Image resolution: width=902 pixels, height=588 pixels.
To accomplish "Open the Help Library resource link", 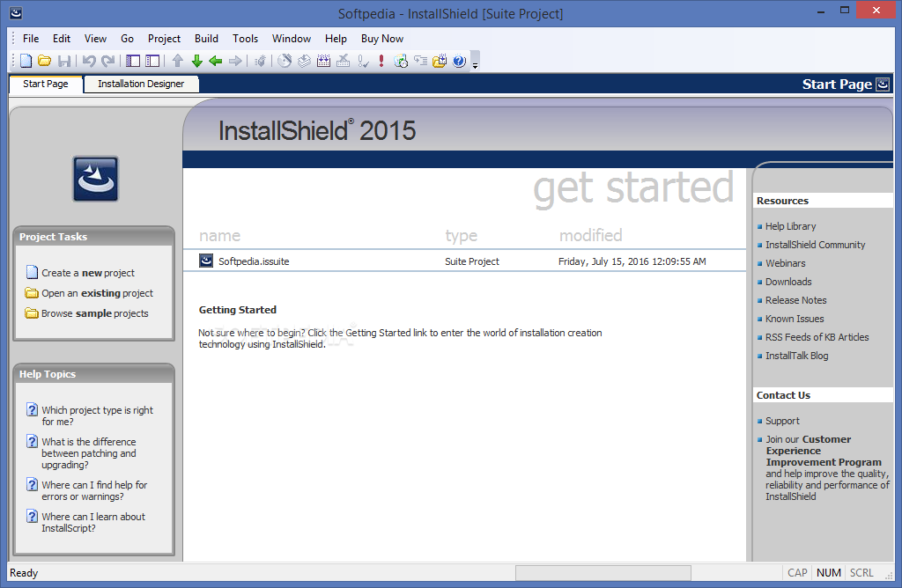I will point(790,226).
